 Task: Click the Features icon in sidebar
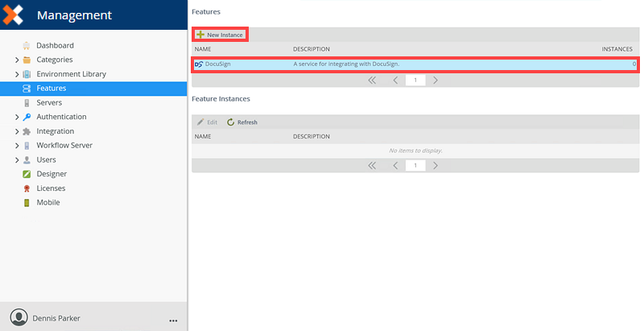tap(27, 89)
